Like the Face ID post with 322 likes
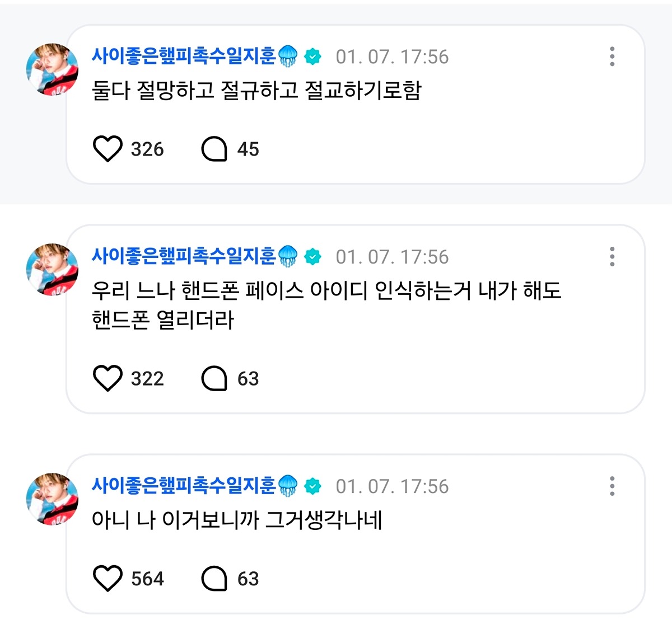Viewport: 672px width, 634px height. click(107, 378)
